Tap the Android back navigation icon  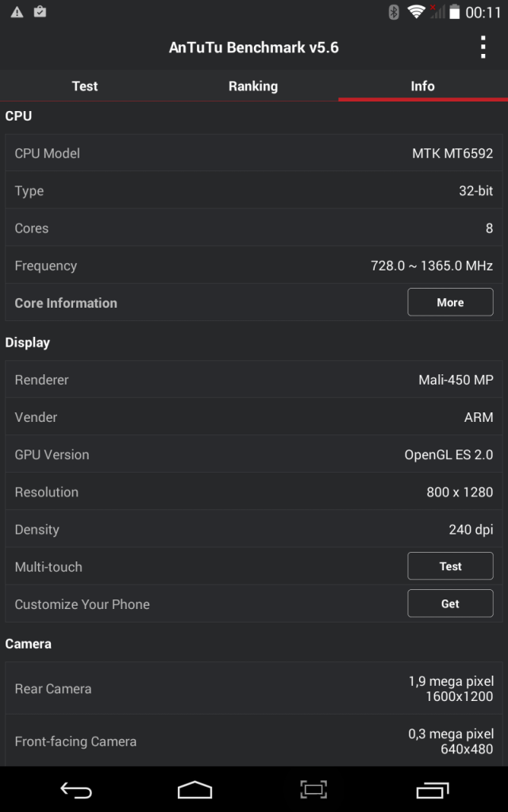point(76,790)
